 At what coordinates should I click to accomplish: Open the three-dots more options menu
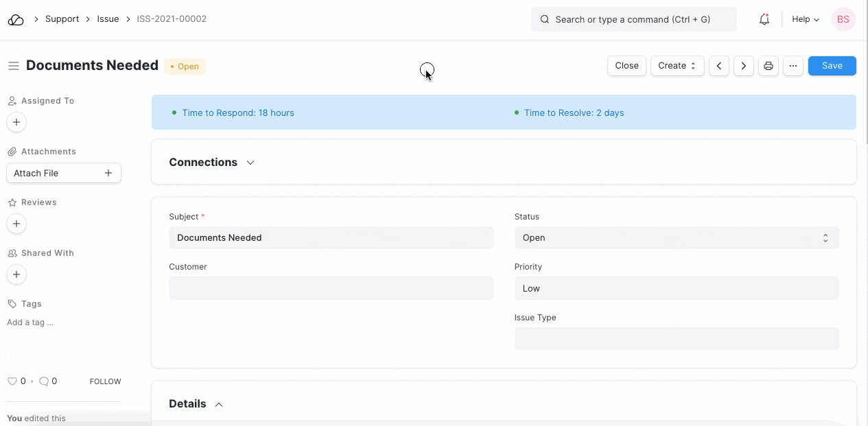(x=793, y=66)
